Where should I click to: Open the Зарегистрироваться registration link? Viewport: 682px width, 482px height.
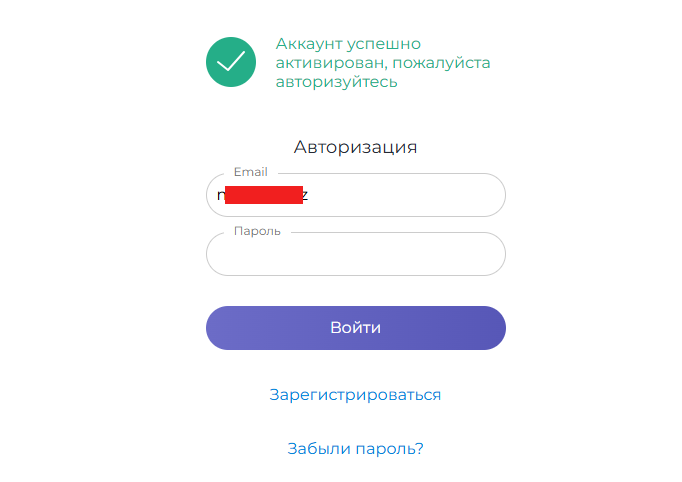[x=355, y=394]
